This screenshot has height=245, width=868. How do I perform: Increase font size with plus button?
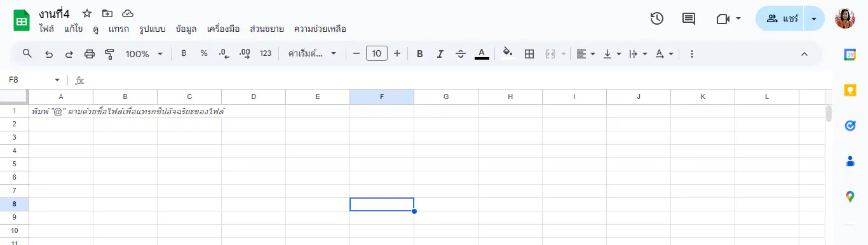[x=397, y=54]
